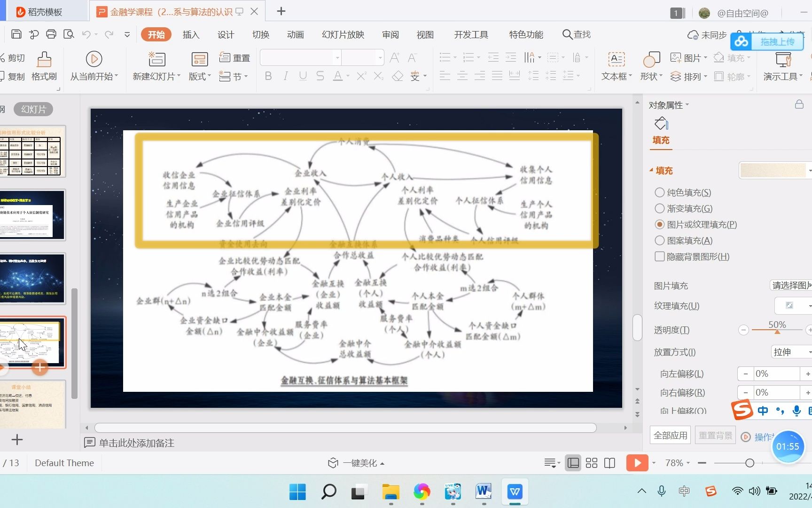
Task: Click Windows Start button on taskbar
Action: (297, 492)
